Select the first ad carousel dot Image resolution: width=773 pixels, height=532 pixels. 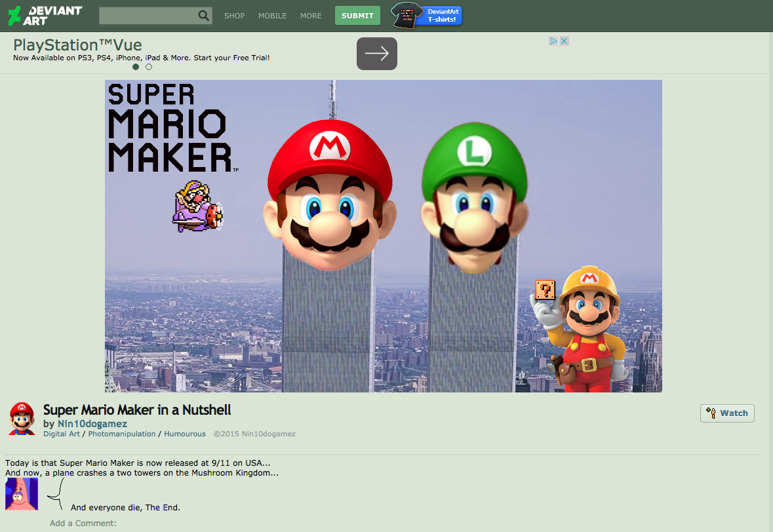(136, 67)
